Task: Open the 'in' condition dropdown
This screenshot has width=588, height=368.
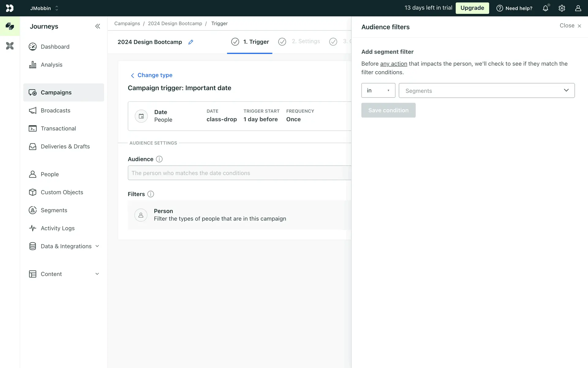Action: point(378,90)
